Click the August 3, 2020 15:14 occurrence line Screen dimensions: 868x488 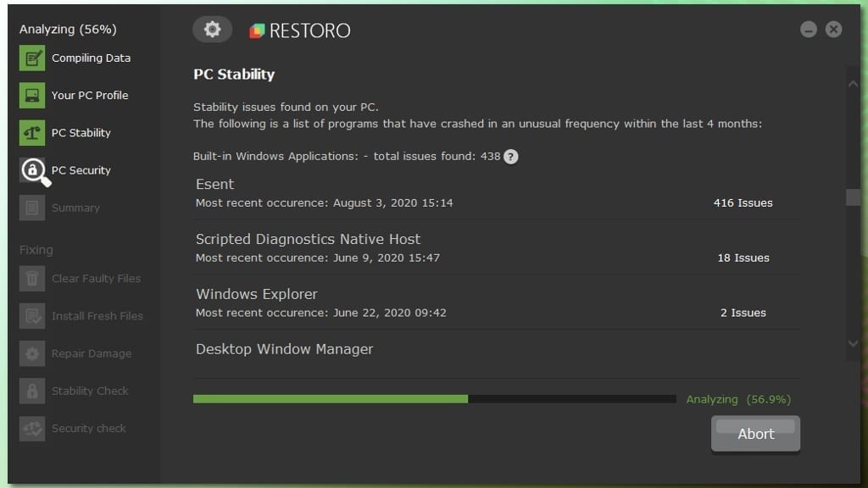pyautogui.click(x=324, y=203)
